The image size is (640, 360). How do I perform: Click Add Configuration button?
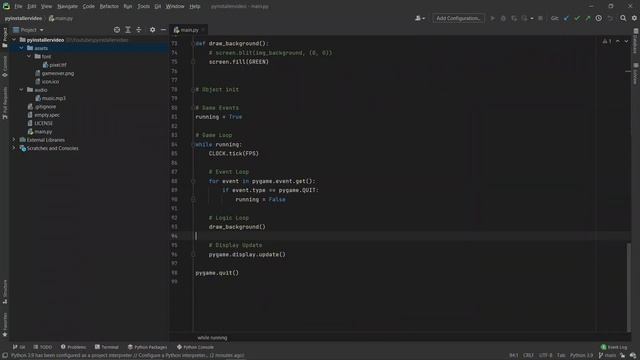click(458, 18)
